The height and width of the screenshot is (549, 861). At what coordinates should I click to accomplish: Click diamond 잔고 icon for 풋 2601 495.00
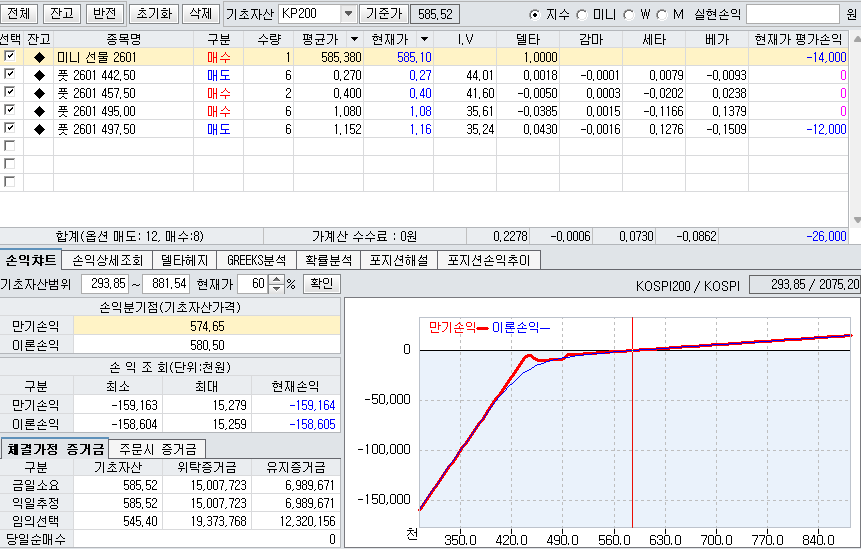tap(39, 111)
